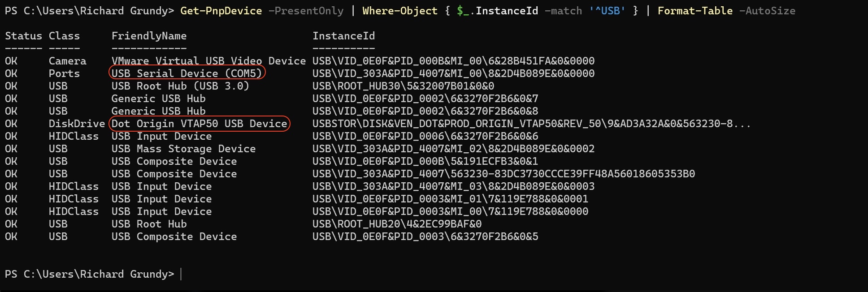868x292 pixels.
Task: Click the VMware Virtual USB Video Device name
Action: click(x=208, y=61)
